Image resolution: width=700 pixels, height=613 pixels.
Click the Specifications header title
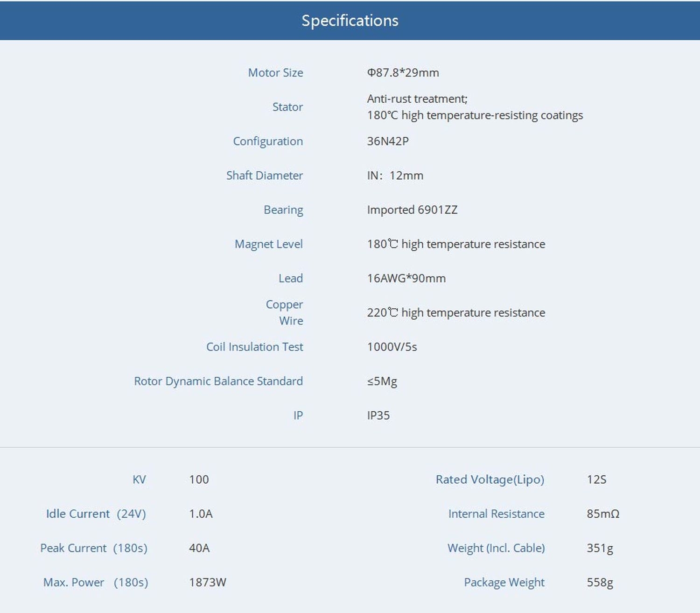[x=350, y=21]
